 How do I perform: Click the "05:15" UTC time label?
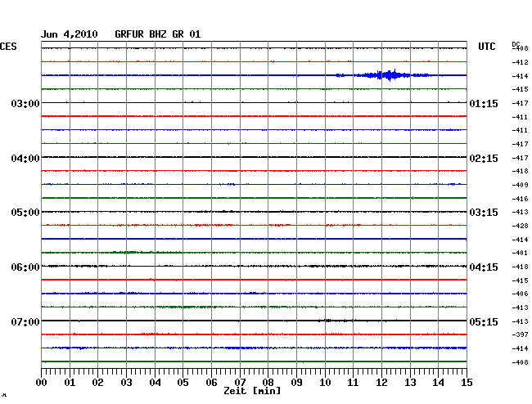(x=484, y=321)
